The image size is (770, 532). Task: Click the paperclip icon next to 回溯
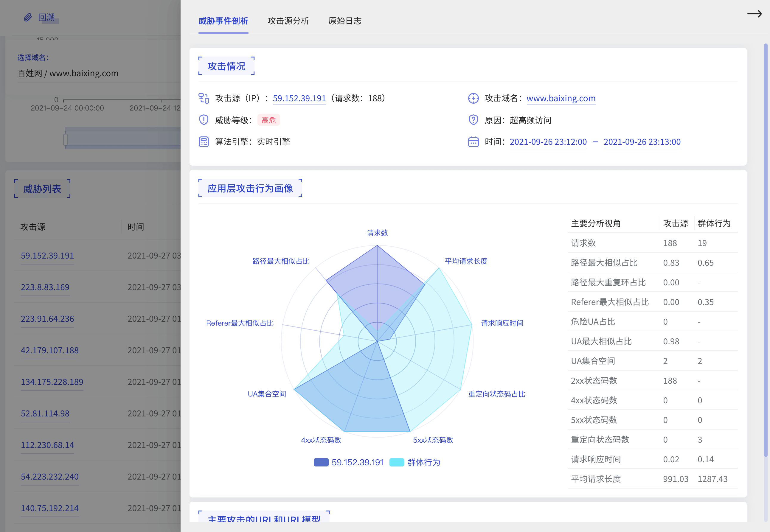[28, 17]
